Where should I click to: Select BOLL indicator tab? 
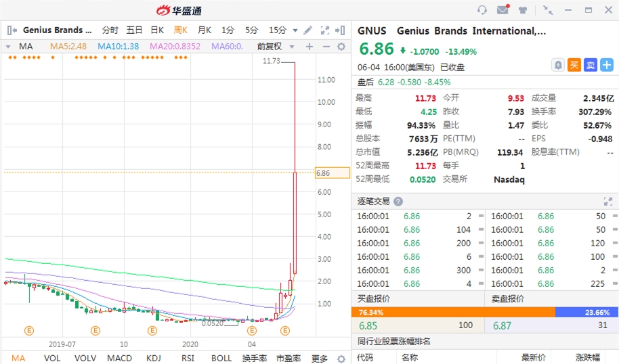click(x=221, y=358)
